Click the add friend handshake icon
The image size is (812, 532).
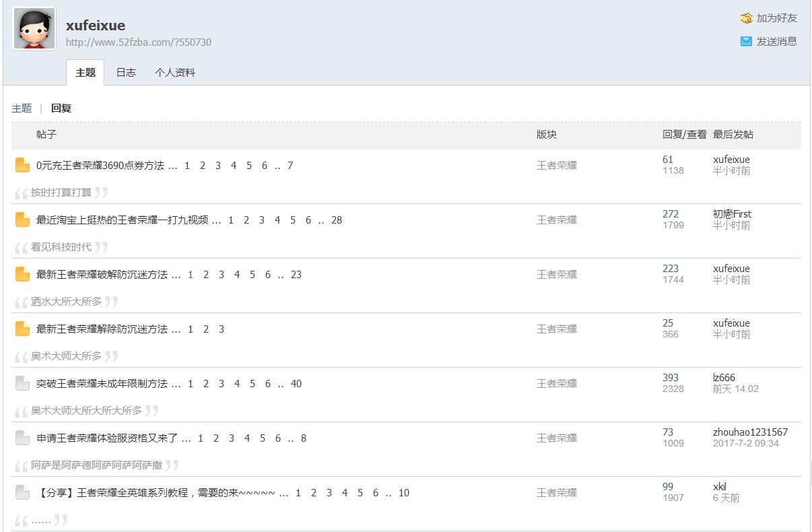(746, 18)
